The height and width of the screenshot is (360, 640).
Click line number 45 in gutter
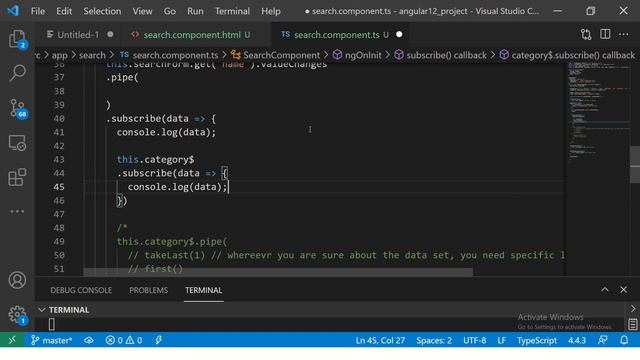click(x=59, y=187)
